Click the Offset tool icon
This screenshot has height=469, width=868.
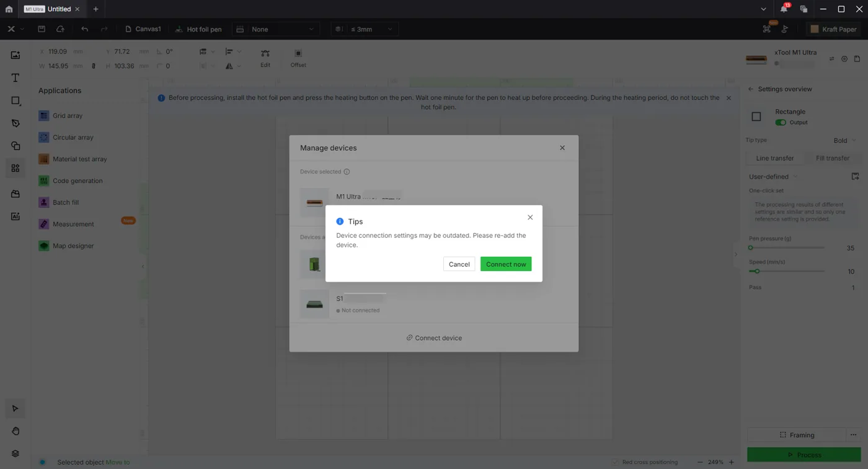click(298, 58)
